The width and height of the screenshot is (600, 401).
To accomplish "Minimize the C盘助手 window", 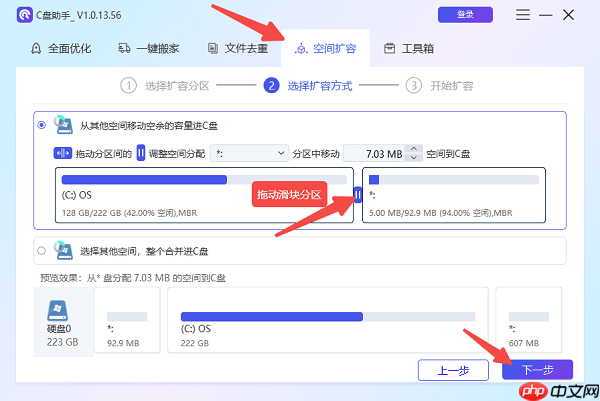I will [x=546, y=15].
